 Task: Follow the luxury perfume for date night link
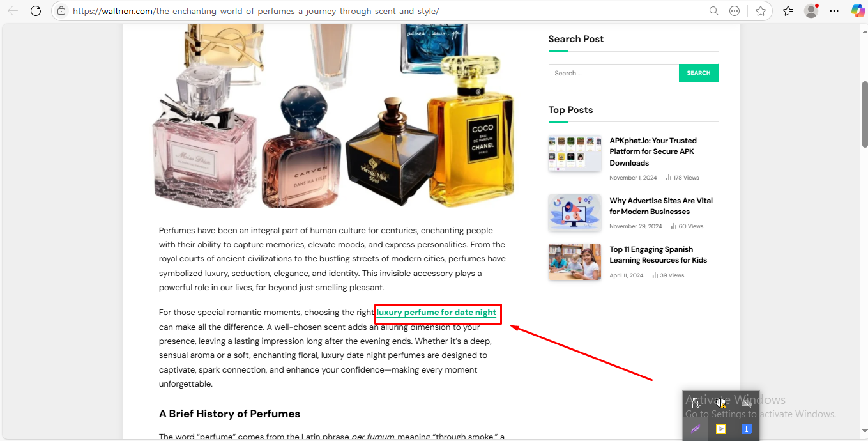[x=436, y=313]
